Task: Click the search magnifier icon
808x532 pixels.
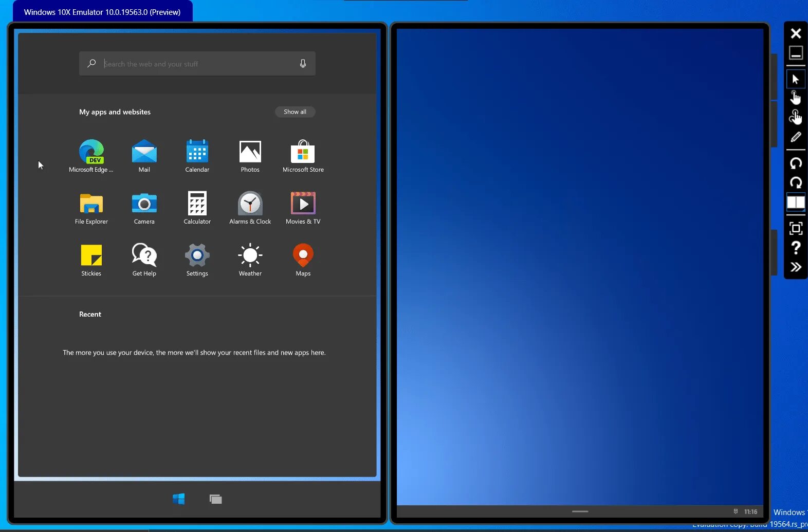Action: (x=91, y=63)
